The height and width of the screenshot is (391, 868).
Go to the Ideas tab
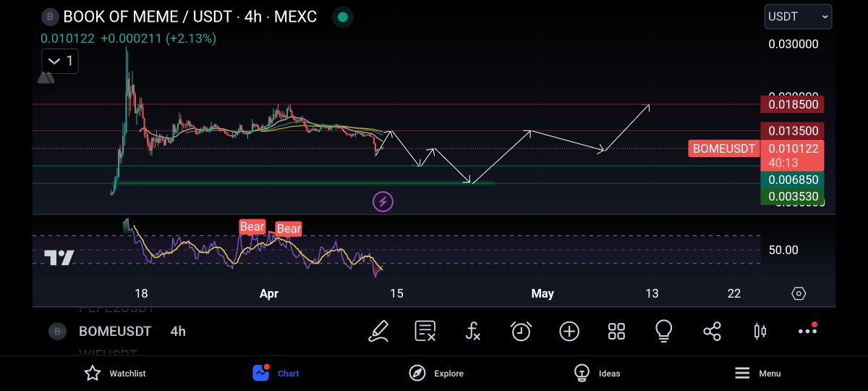click(597, 373)
